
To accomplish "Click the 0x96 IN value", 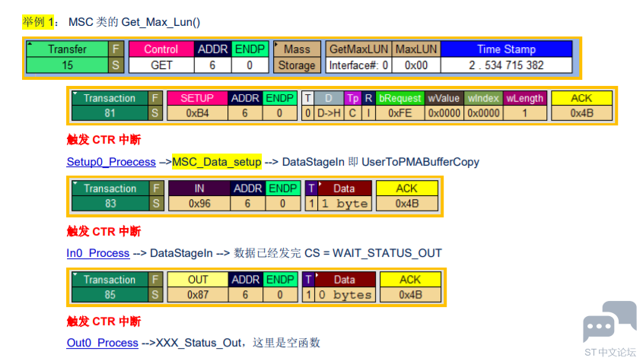I will [x=199, y=204].
